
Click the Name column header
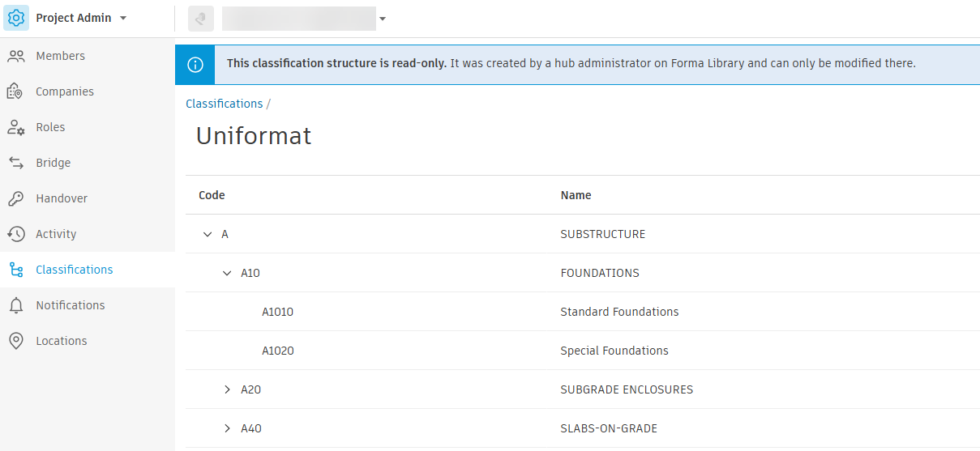(576, 195)
